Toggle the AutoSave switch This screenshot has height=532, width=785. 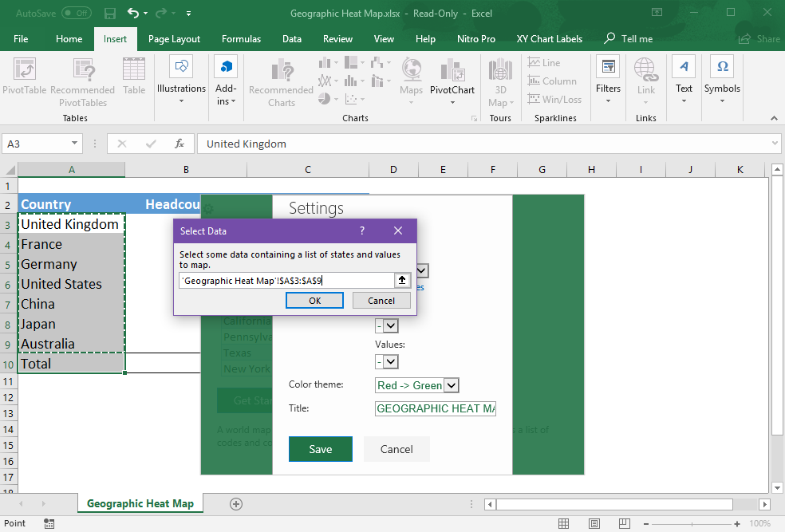click(76, 14)
